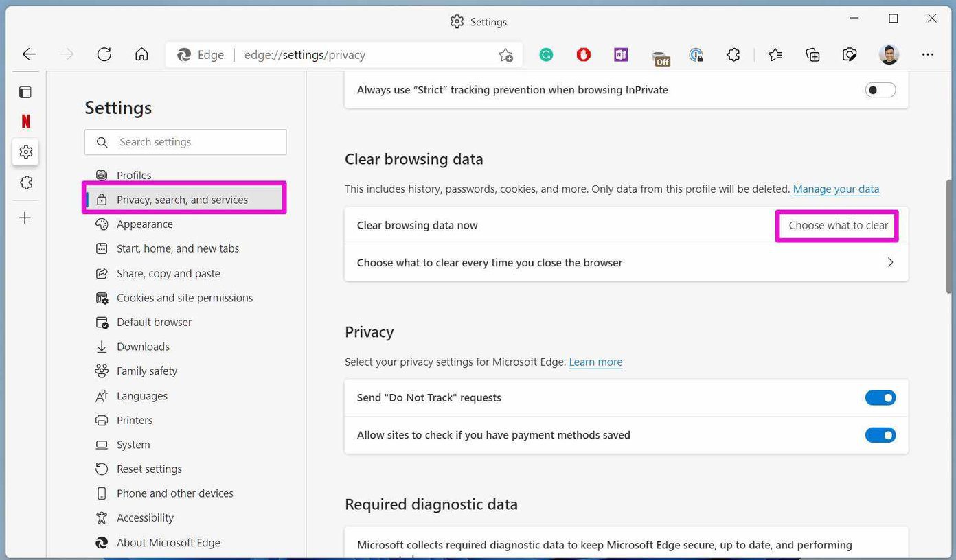The width and height of the screenshot is (956, 560).
Task: Turn off Send Do Not Track requests
Action: click(880, 398)
